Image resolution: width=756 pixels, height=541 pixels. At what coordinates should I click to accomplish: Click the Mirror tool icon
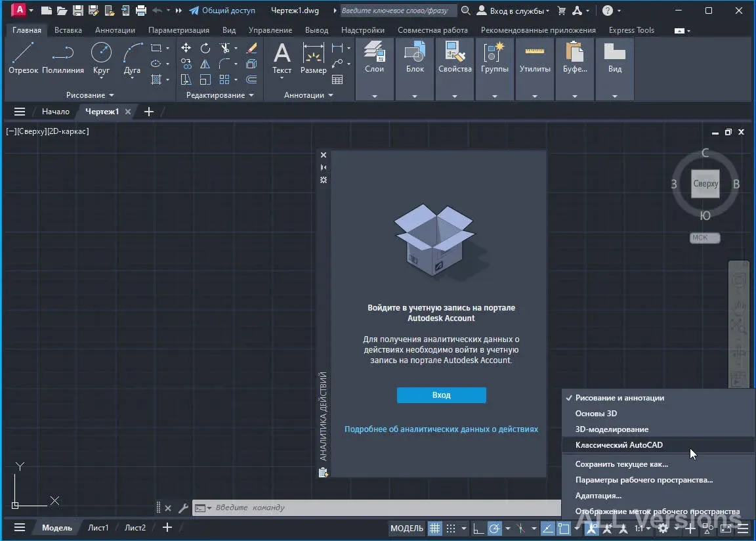pyautogui.click(x=205, y=64)
